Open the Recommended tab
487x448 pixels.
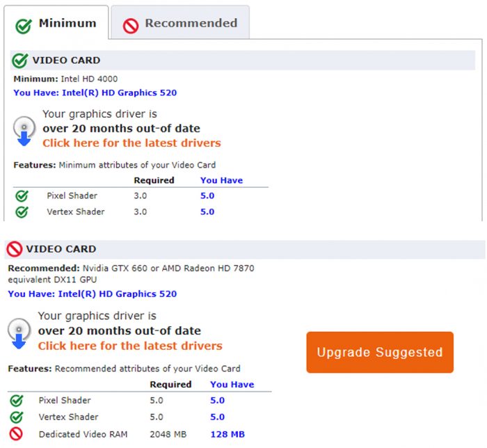[x=180, y=22]
